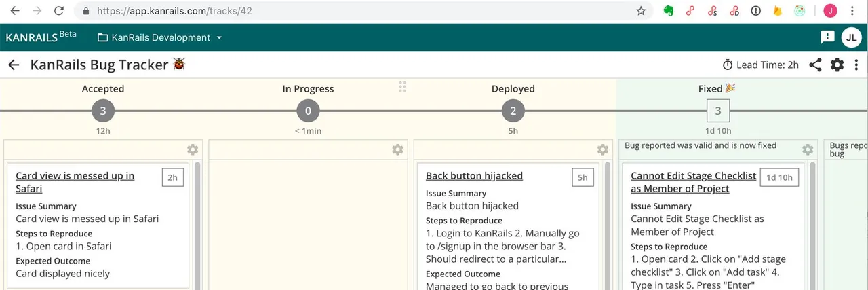Click the Fixed stage count box 3
The height and width of the screenshot is (290, 868).
coord(718,111)
